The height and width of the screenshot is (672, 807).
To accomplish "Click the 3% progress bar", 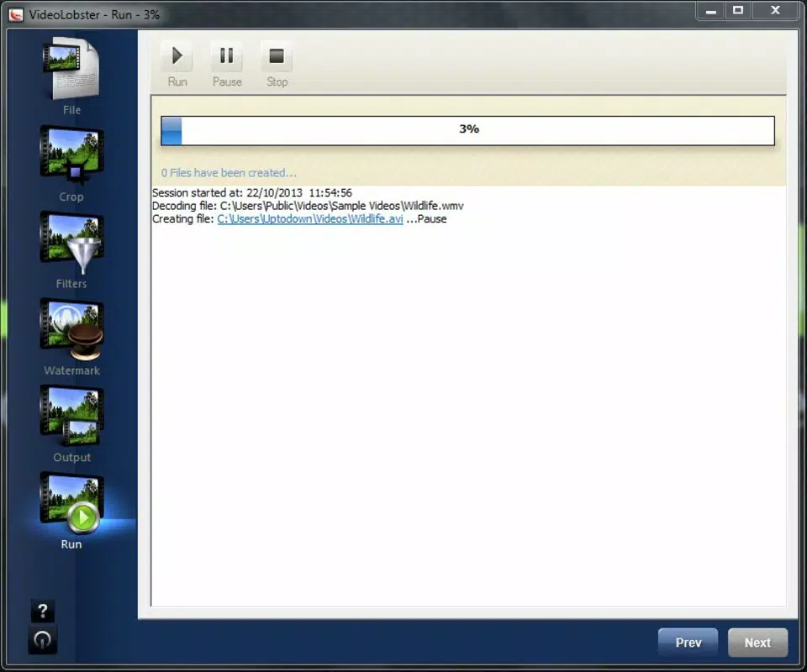I will pyautogui.click(x=467, y=130).
